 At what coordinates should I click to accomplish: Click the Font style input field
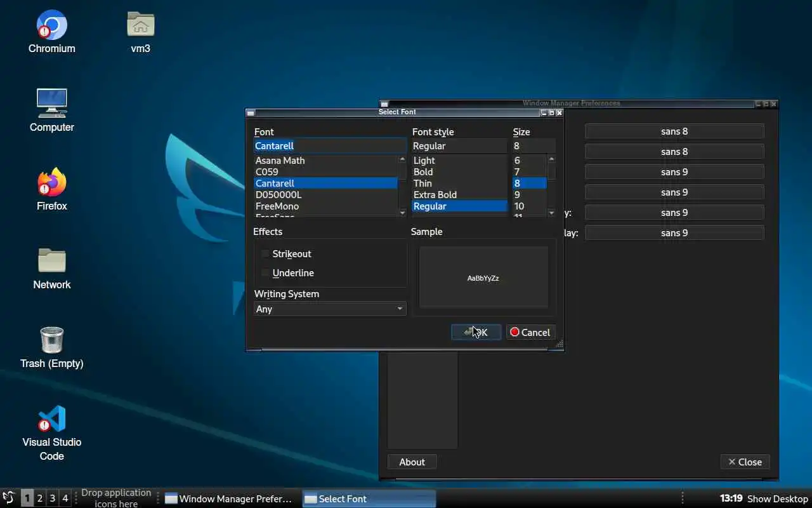pyautogui.click(x=460, y=146)
